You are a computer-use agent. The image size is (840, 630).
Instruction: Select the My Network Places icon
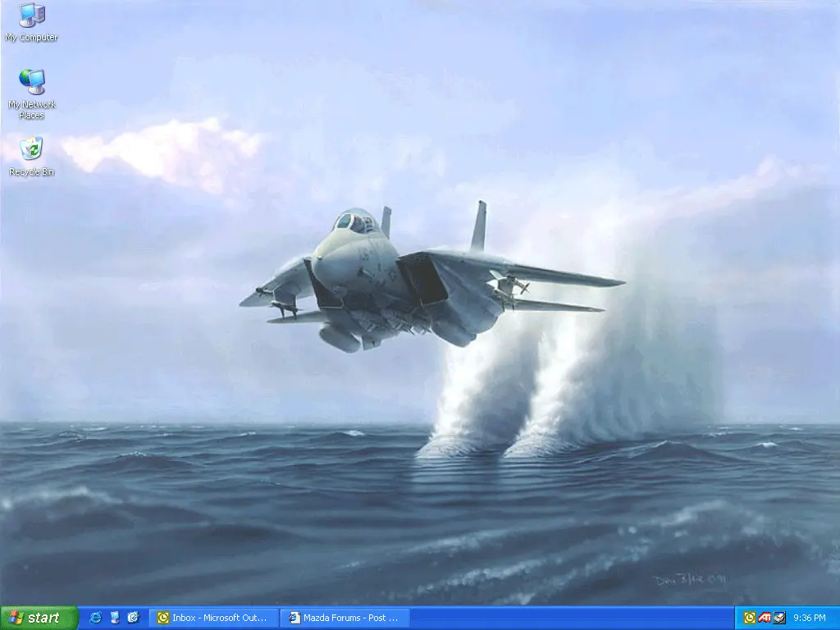pyautogui.click(x=31, y=81)
